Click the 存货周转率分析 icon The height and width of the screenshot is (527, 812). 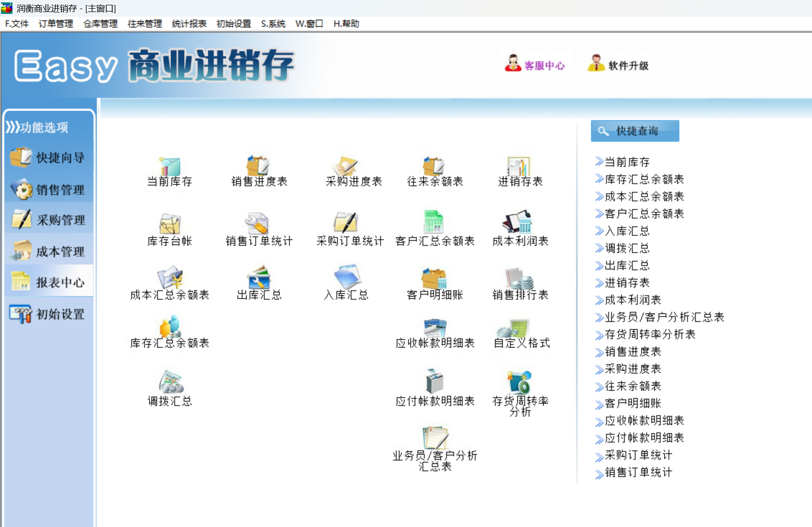click(520, 381)
